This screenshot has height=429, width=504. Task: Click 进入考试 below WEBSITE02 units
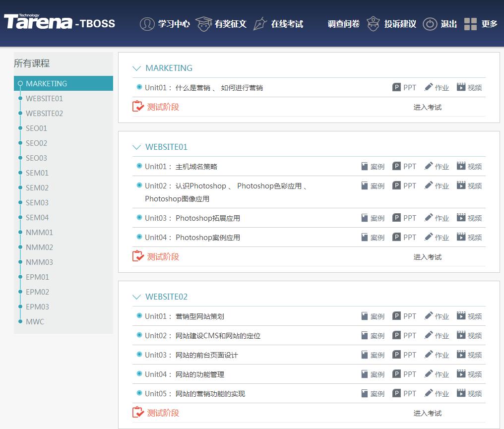click(428, 413)
